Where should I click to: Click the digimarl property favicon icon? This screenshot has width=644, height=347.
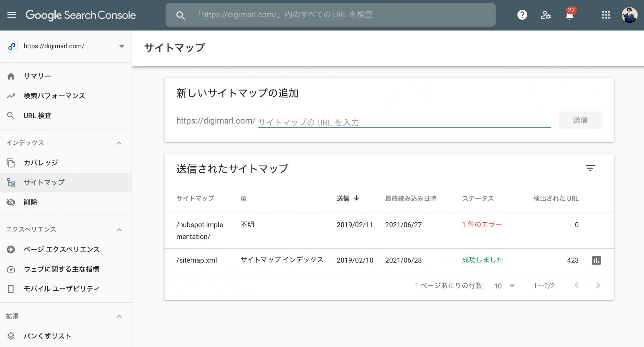(x=12, y=46)
